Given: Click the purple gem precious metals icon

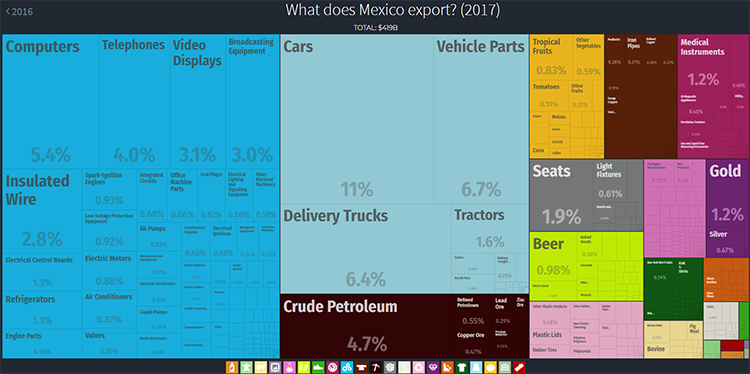Looking at the screenshot, I should pyautogui.click(x=433, y=367).
